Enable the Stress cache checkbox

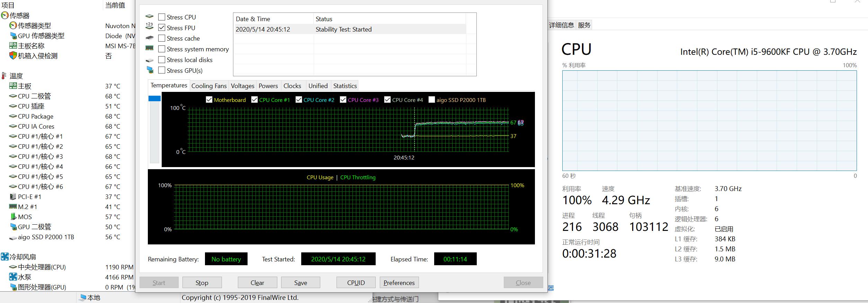[x=162, y=38]
